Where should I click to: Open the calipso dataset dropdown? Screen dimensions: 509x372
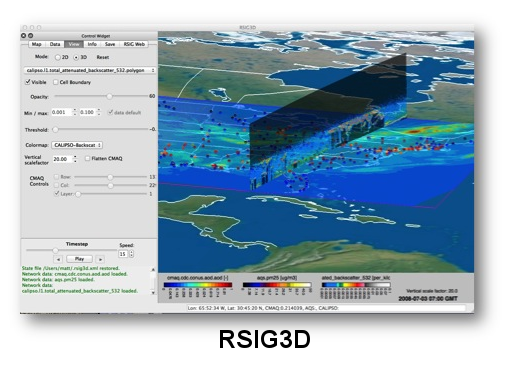tap(90, 70)
